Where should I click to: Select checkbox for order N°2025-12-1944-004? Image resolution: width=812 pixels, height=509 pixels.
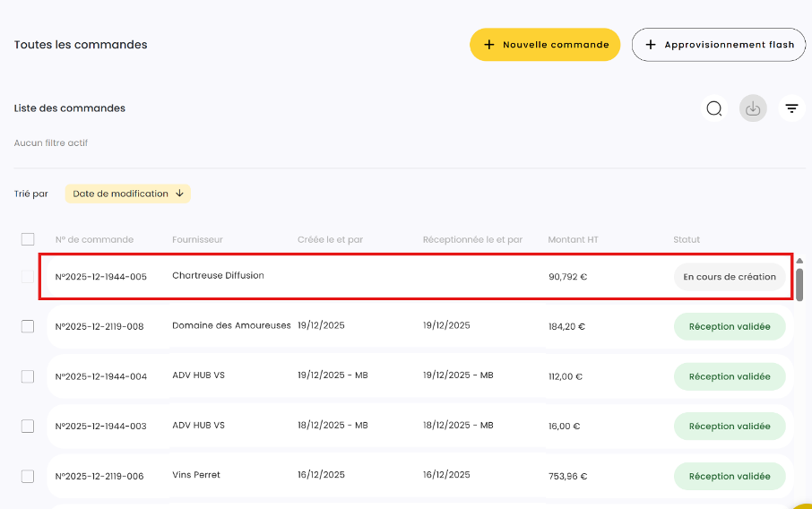(x=28, y=376)
